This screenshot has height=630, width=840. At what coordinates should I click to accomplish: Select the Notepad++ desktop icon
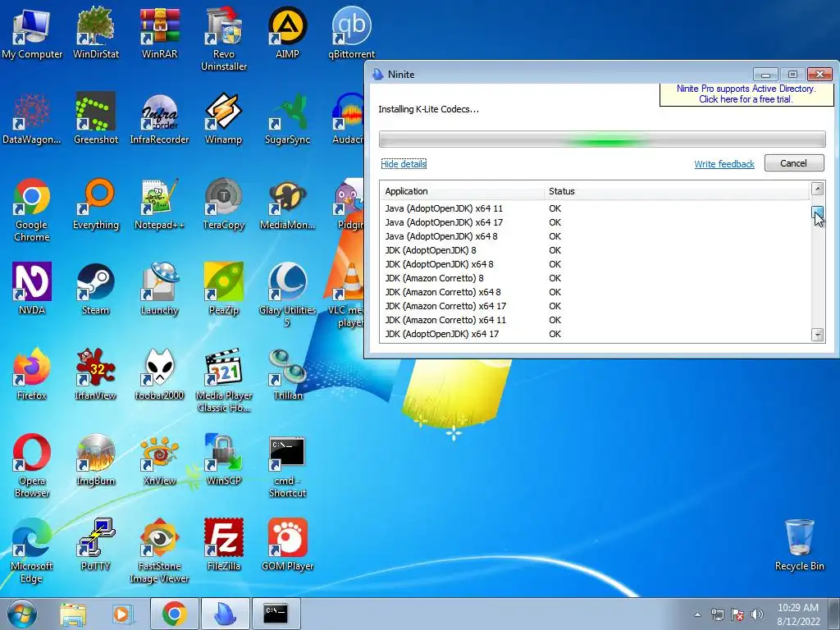tap(159, 204)
